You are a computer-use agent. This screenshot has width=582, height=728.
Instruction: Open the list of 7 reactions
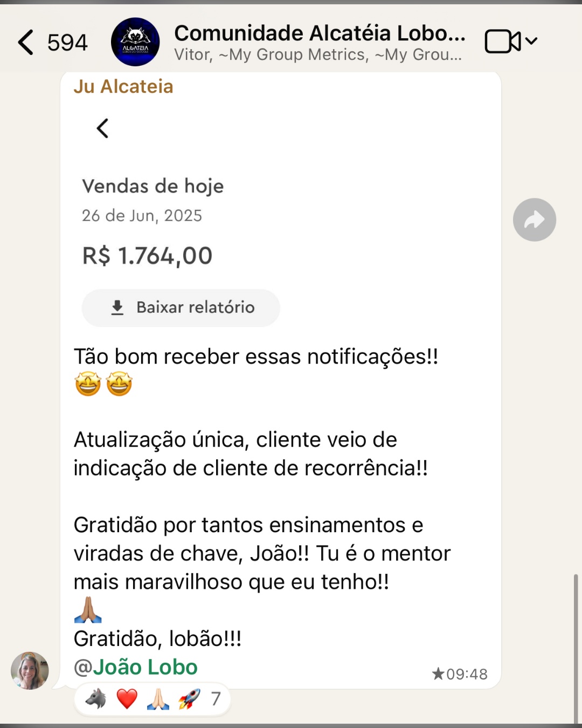pyautogui.click(x=216, y=699)
